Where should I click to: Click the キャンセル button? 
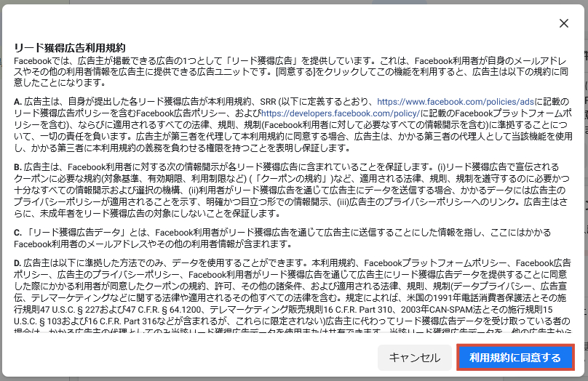414,358
